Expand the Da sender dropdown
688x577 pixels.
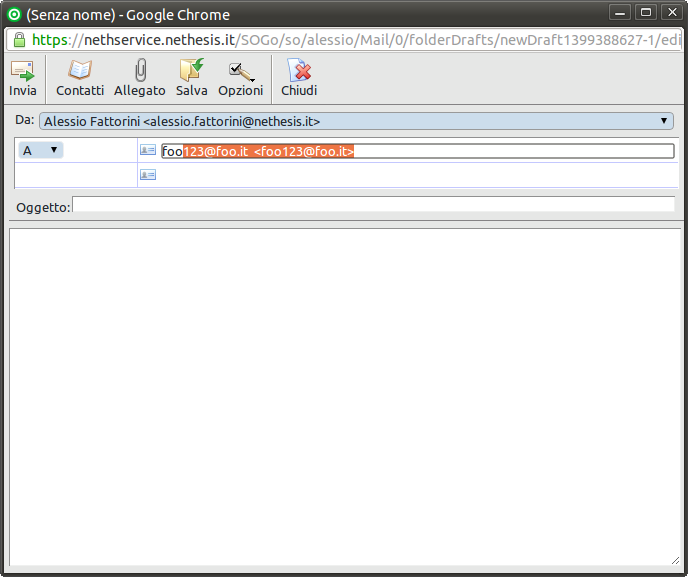[x=665, y=121]
